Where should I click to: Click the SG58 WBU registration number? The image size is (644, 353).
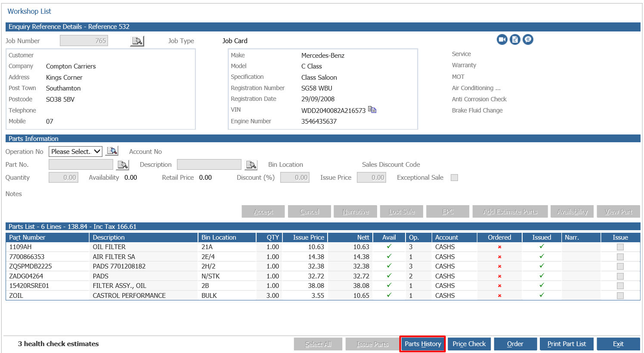click(317, 88)
